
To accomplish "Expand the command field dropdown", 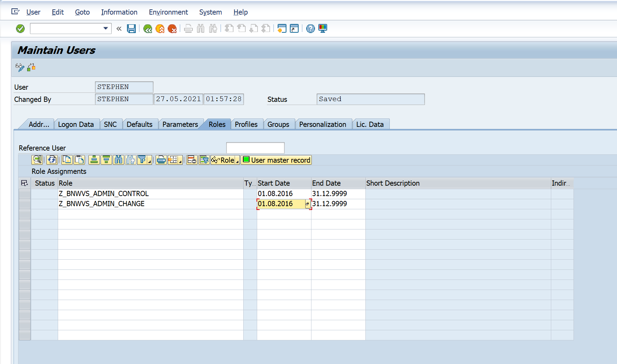I will pyautogui.click(x=105, y=29).
